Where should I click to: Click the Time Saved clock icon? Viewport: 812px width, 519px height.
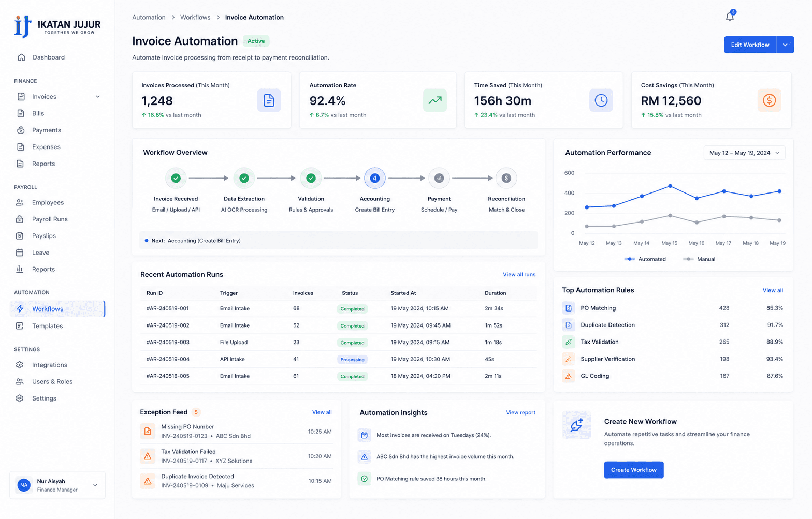[601, 100]
